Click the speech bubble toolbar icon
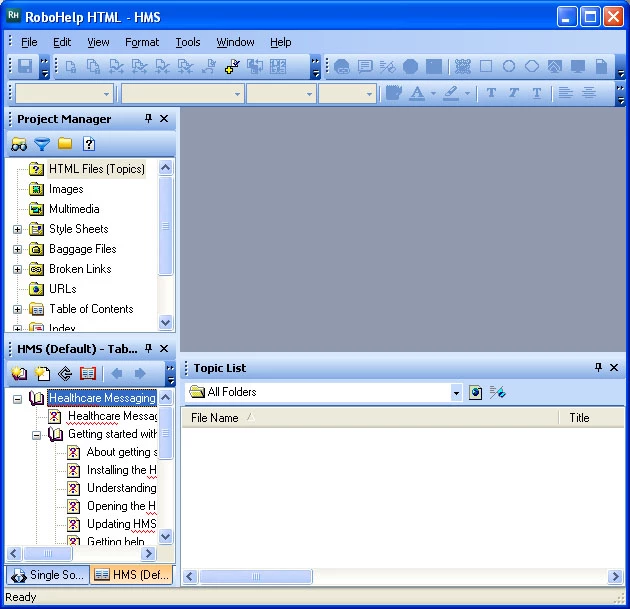 (x=365, y=66)
